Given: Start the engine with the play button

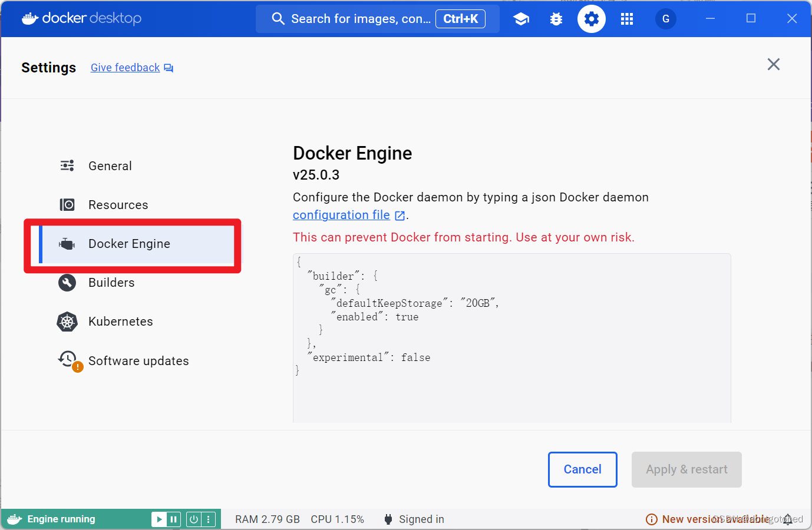Looking at the screenshot, I should 159,519.
